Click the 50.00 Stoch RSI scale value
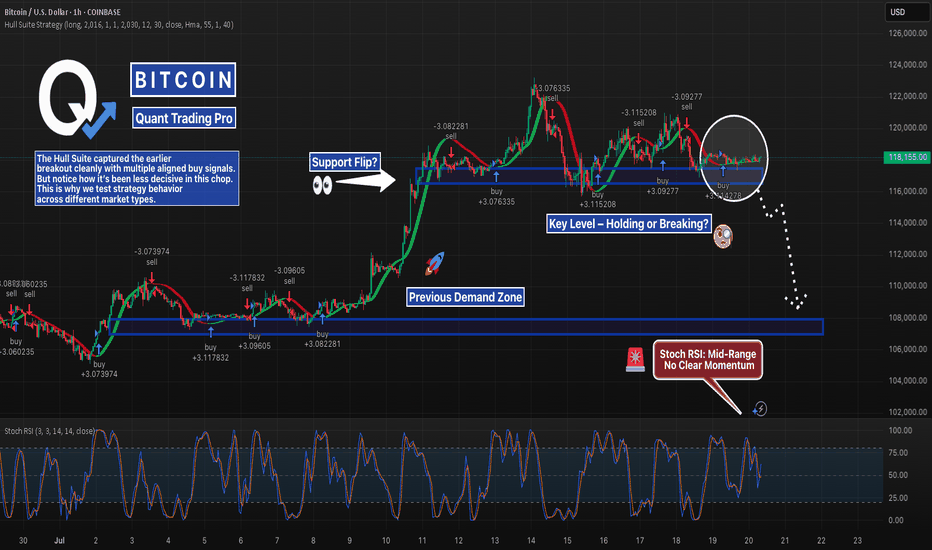Viewport: 932px width, 550px height. [x=898, y=475]
